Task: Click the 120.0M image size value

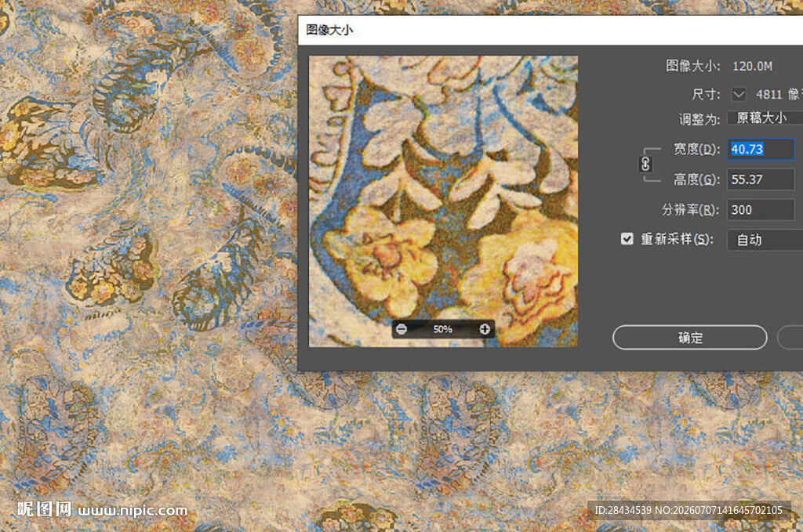Action: click(x=752, y=66)
